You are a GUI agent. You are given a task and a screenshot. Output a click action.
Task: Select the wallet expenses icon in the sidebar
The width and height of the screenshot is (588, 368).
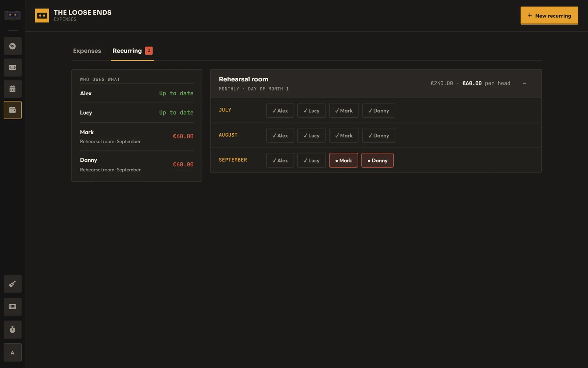[x=12, y=110]
